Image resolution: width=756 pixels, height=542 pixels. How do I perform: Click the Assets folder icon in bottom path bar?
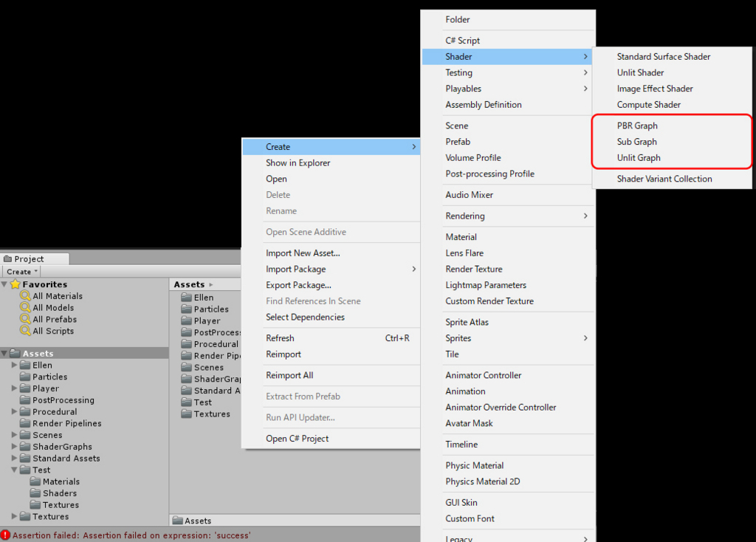click(x=177, y=521)
